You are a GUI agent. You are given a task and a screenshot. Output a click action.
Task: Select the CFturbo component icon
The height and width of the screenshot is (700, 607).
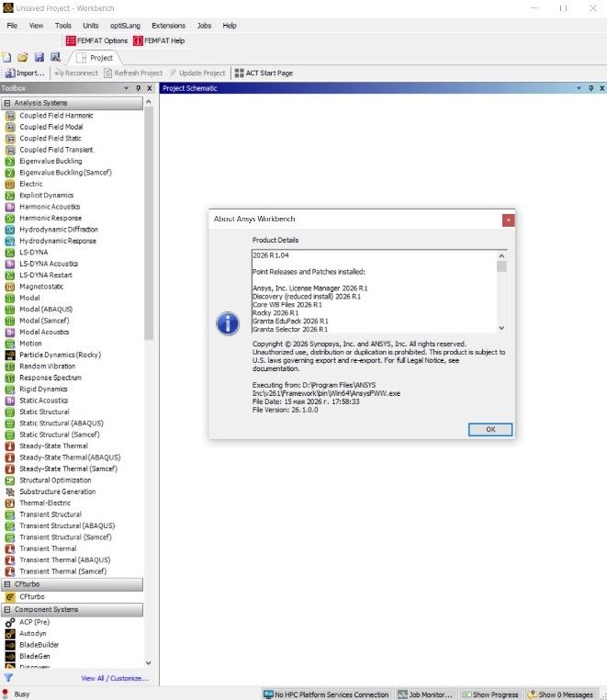[10, 597]
